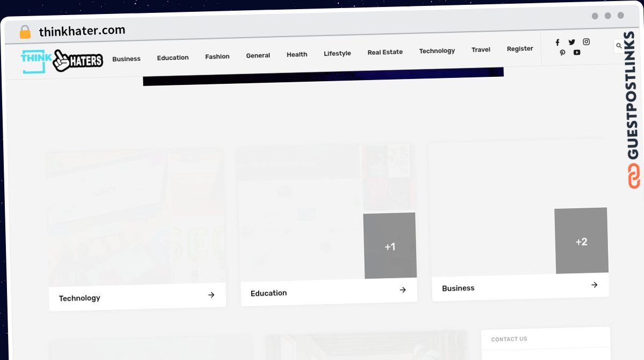Open the Pinterest social icon
Screen dimensions: 644x360
click(562, 53)
